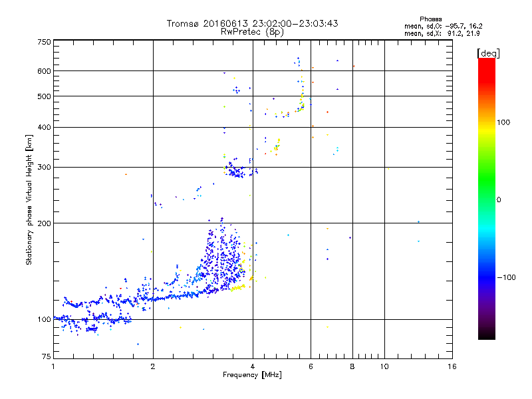Click the y-axis tick label '300'

click(44, 167)
